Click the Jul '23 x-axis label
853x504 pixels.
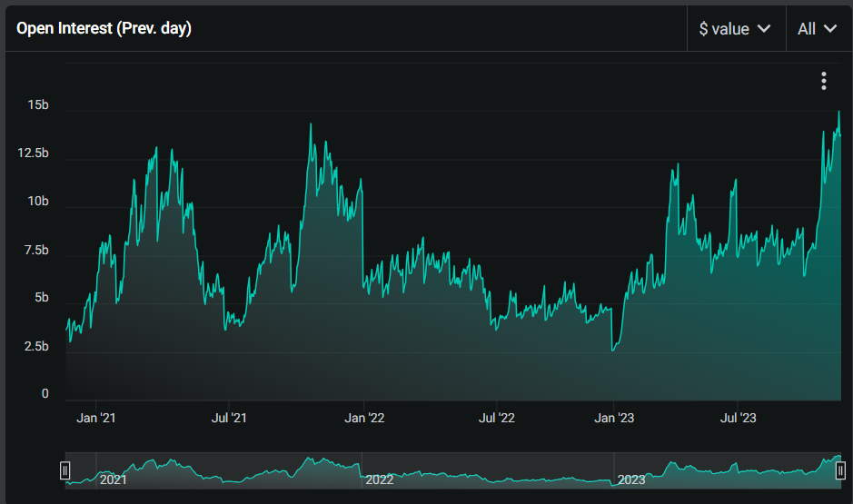(738, 419)
